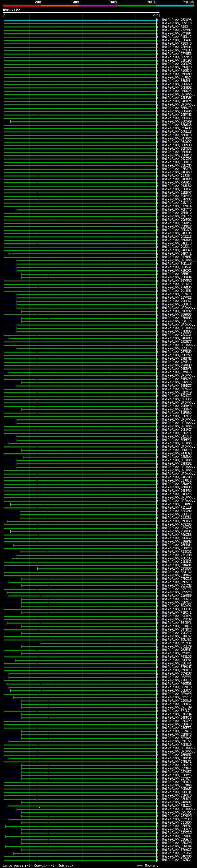Select hit UniRef100_Q0BDY3
The width and height of the screenshot is (197, 868).
click(177, 406)
